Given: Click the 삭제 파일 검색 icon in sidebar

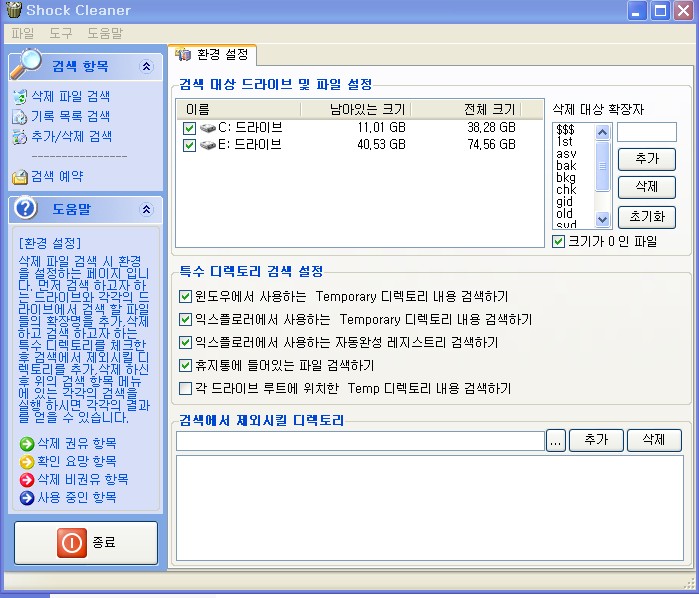Looking at the screenshot, I should click(20, 97).
